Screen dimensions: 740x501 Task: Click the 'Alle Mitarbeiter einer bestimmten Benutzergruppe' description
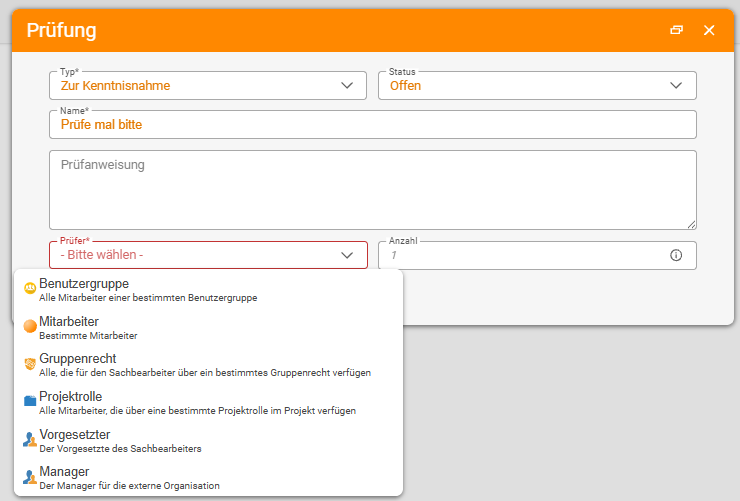pos(148,298)
